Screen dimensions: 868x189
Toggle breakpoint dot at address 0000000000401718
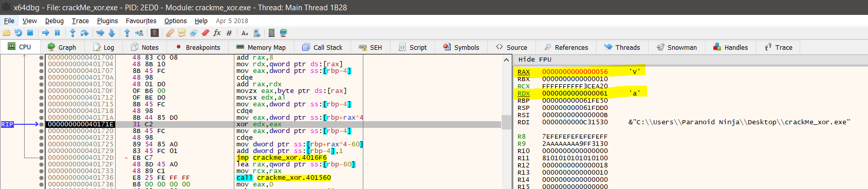tap(41, 111)
